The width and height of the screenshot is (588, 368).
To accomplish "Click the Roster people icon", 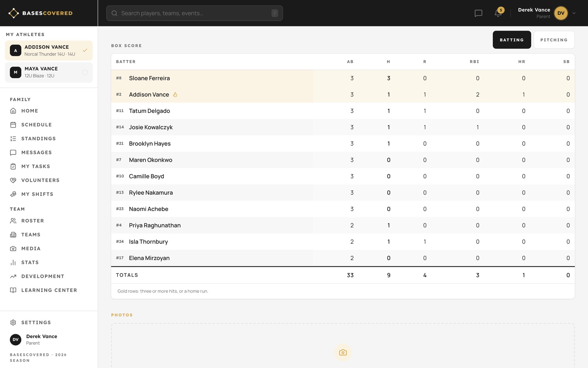I will 13,221.
